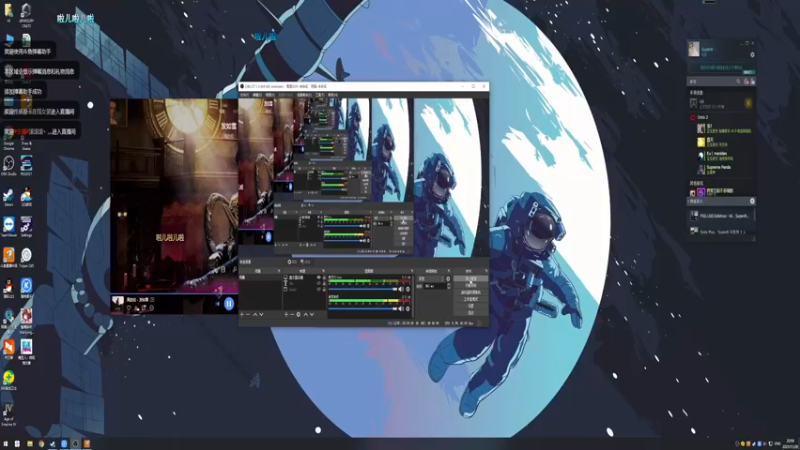800x450 pixels.
Task: Open the scene transition type dropdown
Action: click(431, 279)
